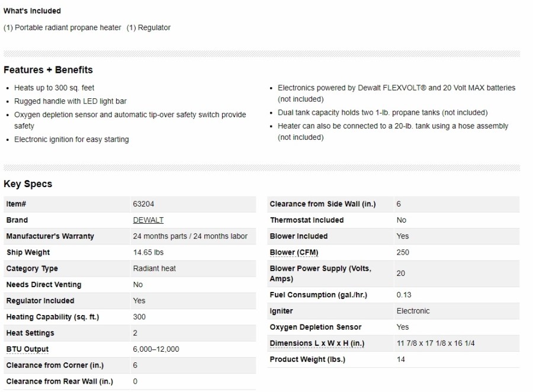
Task: Click the Fuel Consumption row label
Action: tap(318, 295)
